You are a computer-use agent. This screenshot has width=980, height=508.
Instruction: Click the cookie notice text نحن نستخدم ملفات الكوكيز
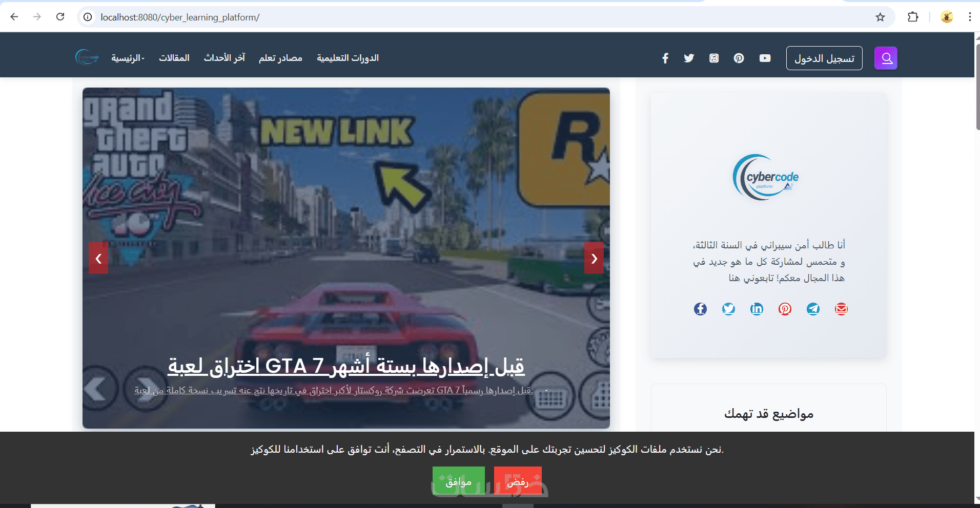(x=487, y=450)
